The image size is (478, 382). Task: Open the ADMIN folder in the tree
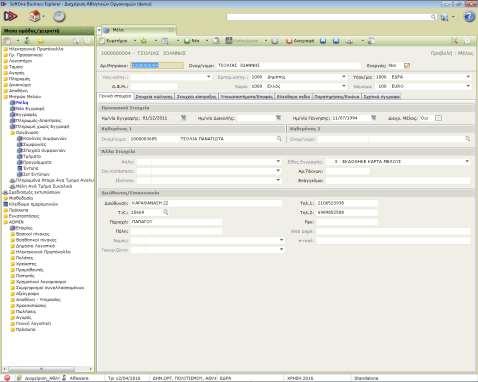(x=16, y=222)
